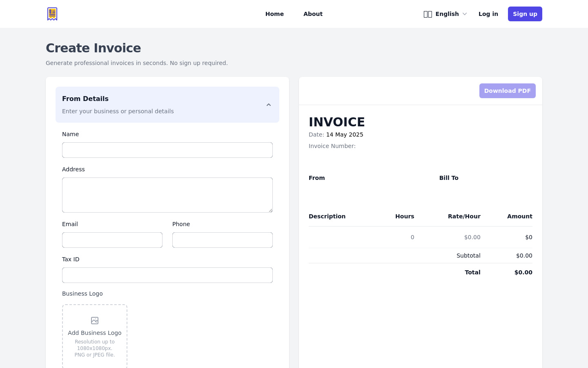Click the Create Invoice page heading
This screenshot has width=588, height=368.
[94, 48]
